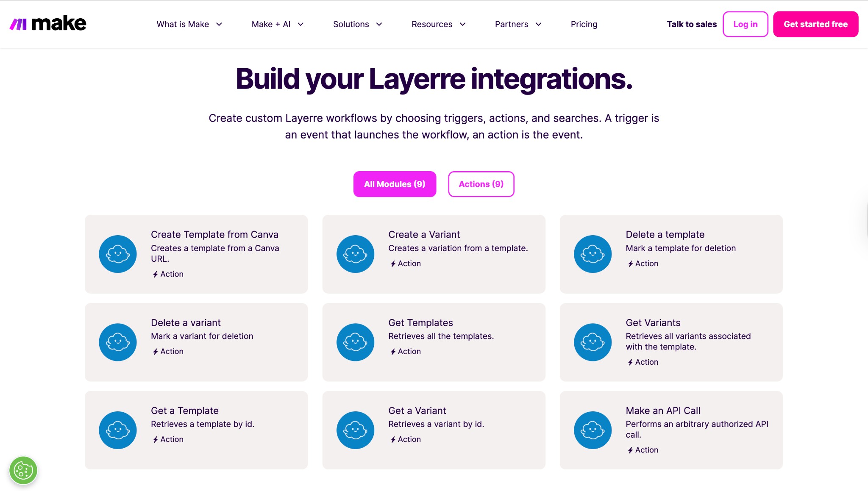Open Create a Variant module title

click(x=424, y=234)
